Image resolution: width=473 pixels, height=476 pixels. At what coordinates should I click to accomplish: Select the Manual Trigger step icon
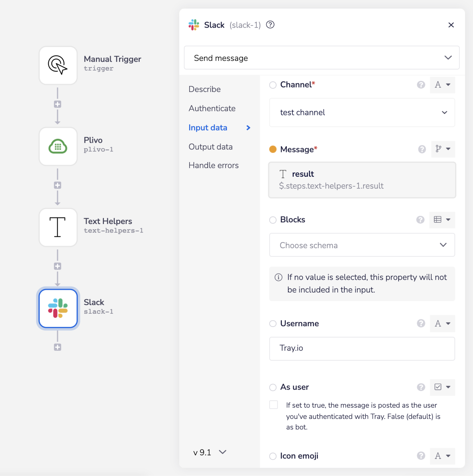coord(58,65)
